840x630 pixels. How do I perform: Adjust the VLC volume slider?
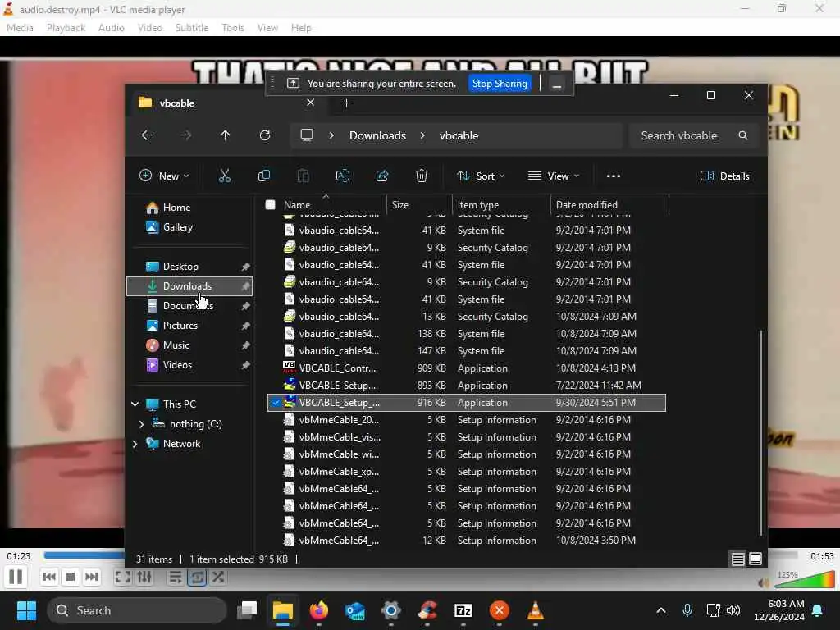click(x=804, y=580)
